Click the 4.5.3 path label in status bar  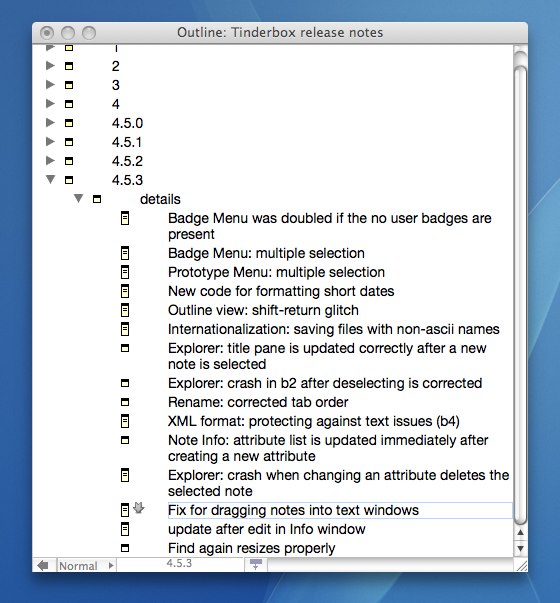click(x=179, y=563)
